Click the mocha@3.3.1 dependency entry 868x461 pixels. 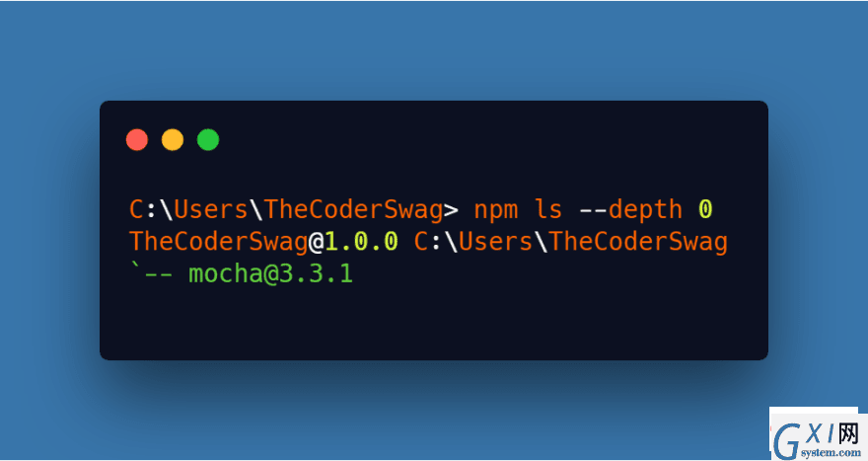coord(270,273)
